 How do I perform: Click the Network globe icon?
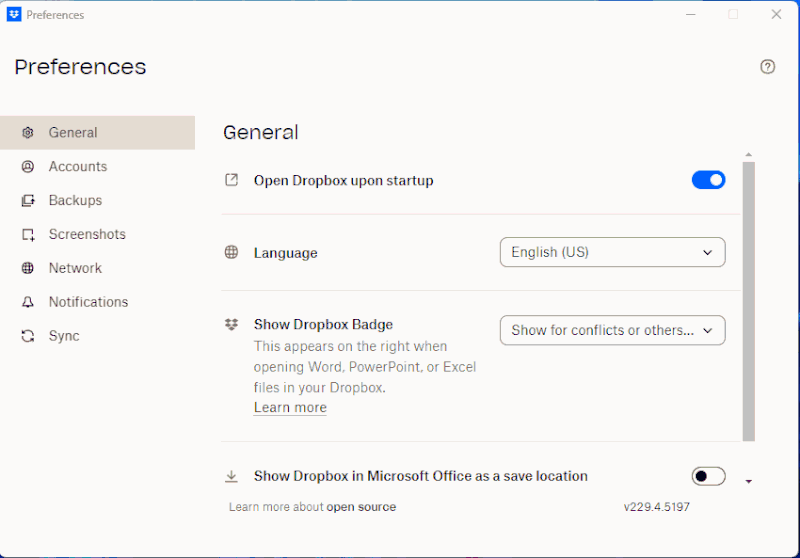point(28,268)
